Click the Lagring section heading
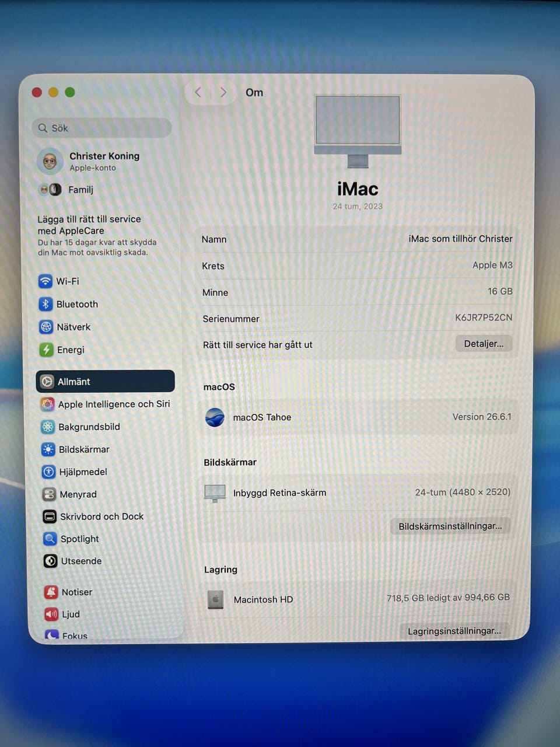The height and width of the screenshot is (747, 560). click(x=220, y=570)
